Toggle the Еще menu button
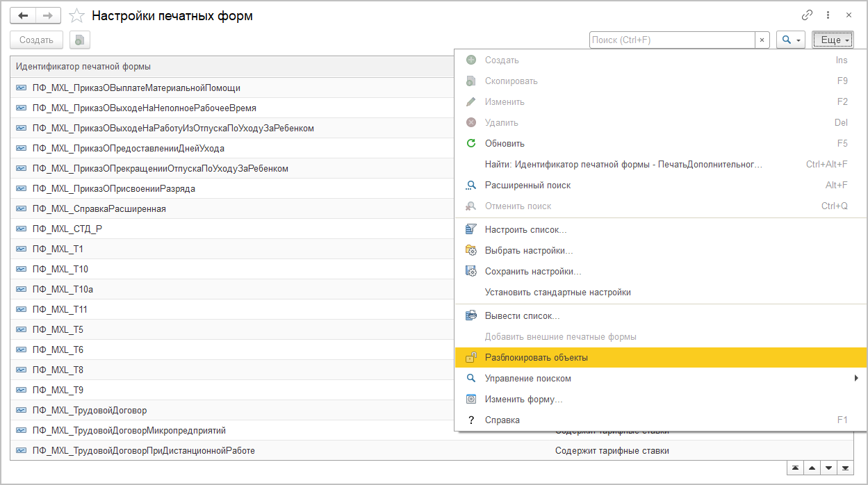Image resolution: width=868 pixels, height=485 pixels. (x=833, y=40)
